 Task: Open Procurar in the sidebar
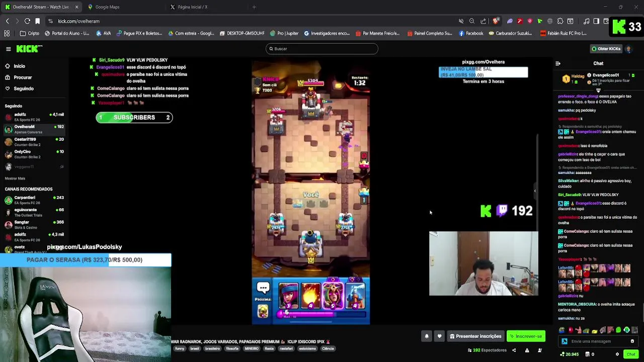pyautogui.click(x=23, y=77)
